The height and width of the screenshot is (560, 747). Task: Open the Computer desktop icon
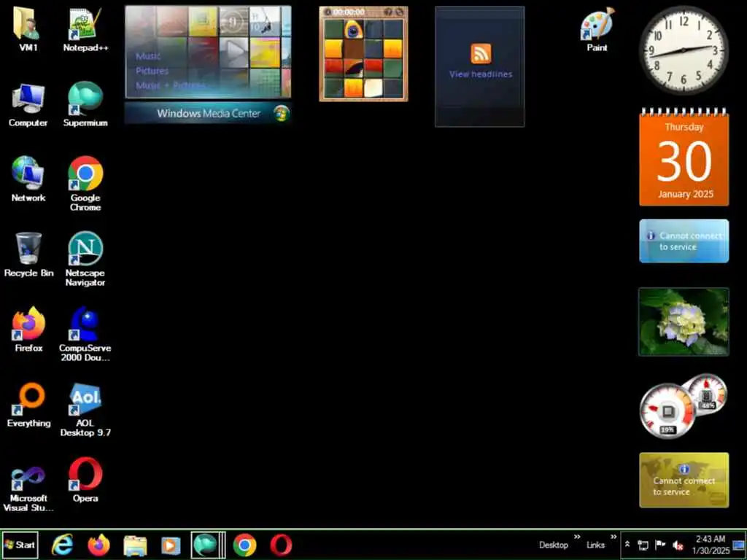(x=28, y=105)
